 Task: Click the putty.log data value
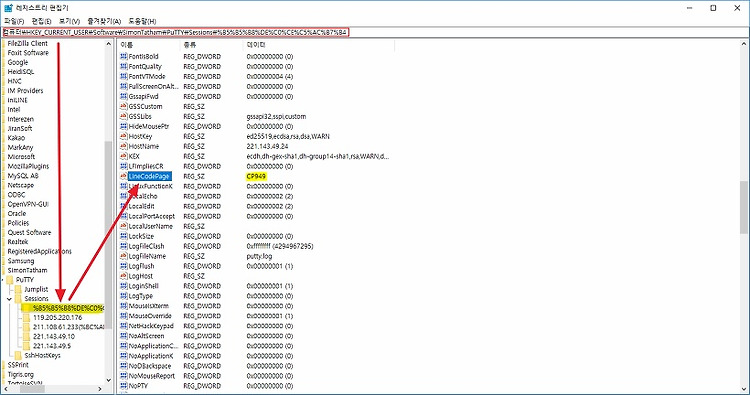pos(259,256)
